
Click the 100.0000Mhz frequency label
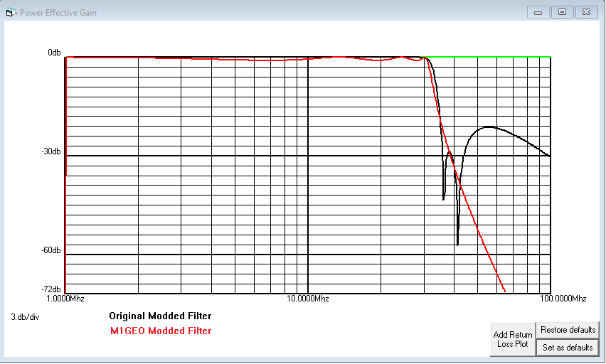point(563,299)
